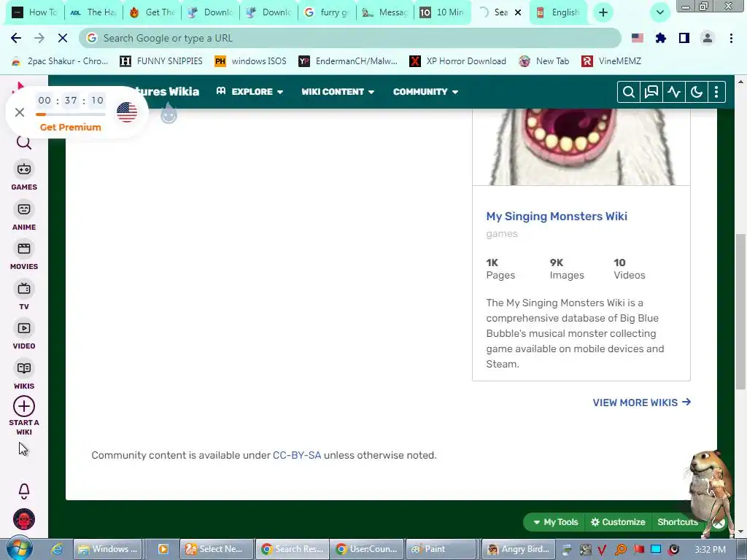The image size is (747, 560).
Task: Open the Anime category in sidebar
Action: 24,217
